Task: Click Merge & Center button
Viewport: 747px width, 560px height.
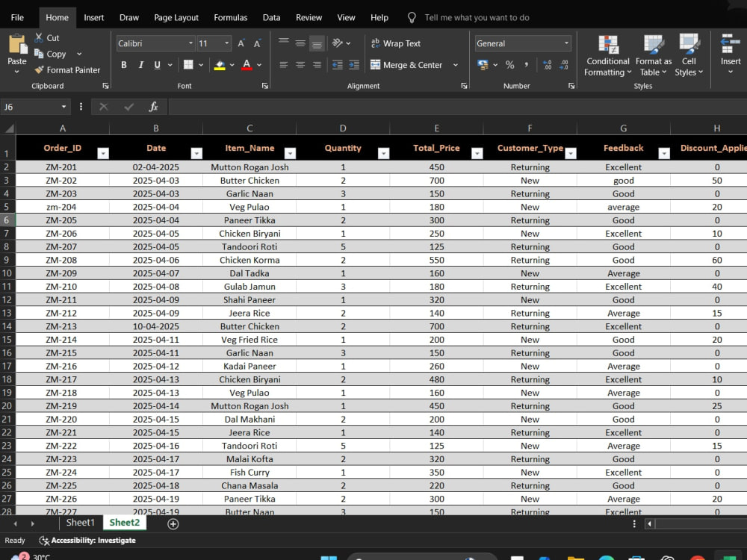Action: click(406, 65)
